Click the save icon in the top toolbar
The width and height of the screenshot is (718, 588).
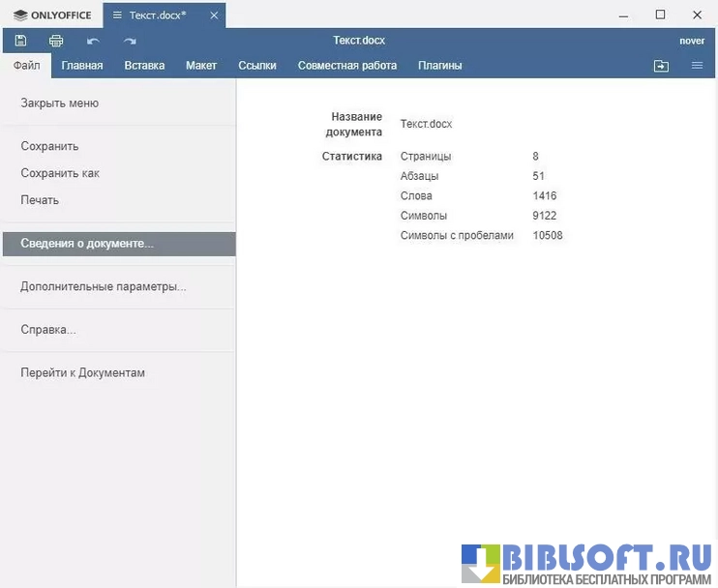coord(20,41)
